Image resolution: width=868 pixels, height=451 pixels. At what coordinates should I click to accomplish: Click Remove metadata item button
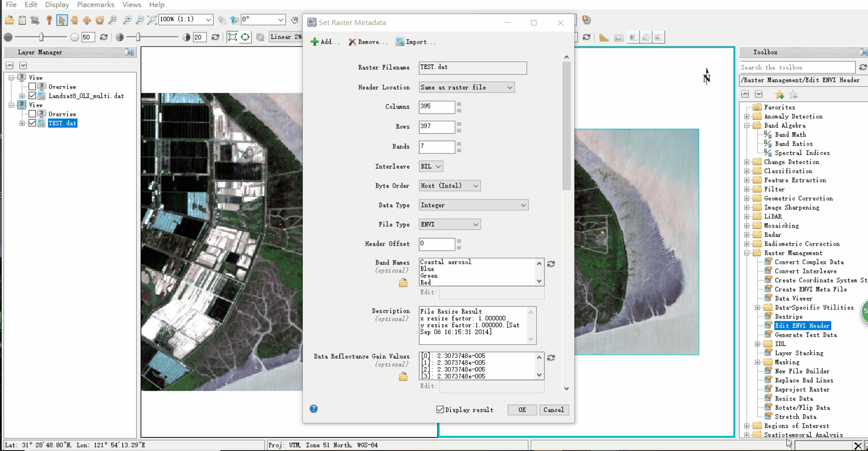[x=368, y=42]
